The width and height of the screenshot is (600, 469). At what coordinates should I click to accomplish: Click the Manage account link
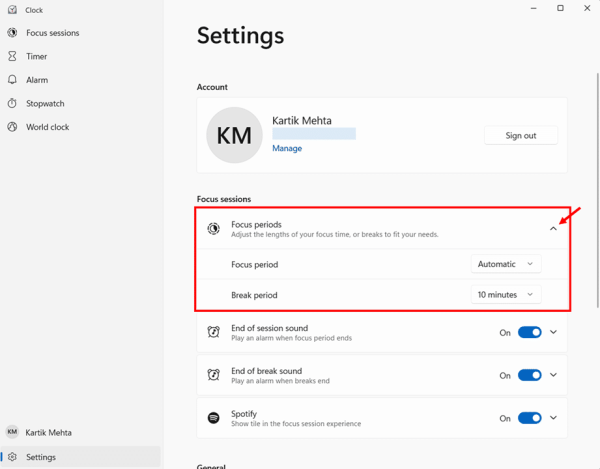(x=287, y=148)
